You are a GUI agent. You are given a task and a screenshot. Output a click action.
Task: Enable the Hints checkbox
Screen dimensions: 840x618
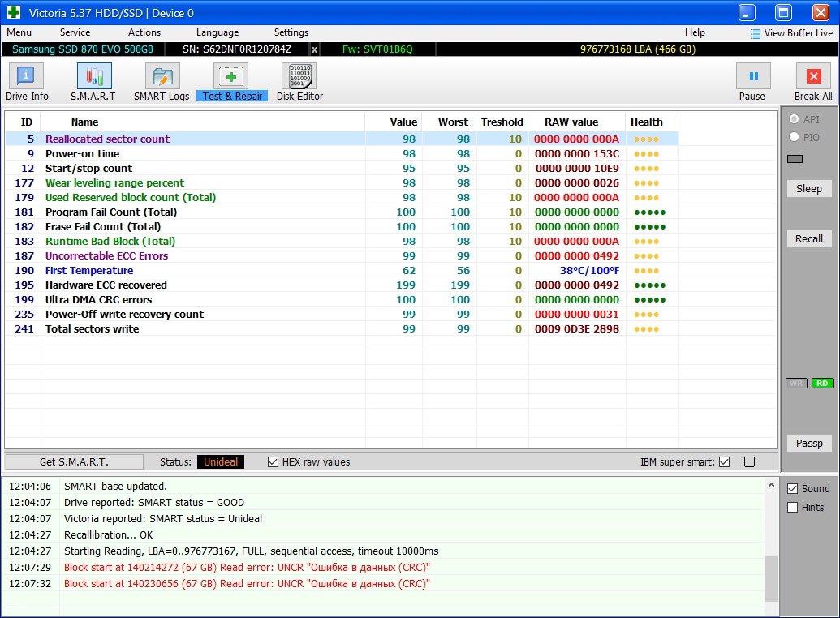pos(793,508)
